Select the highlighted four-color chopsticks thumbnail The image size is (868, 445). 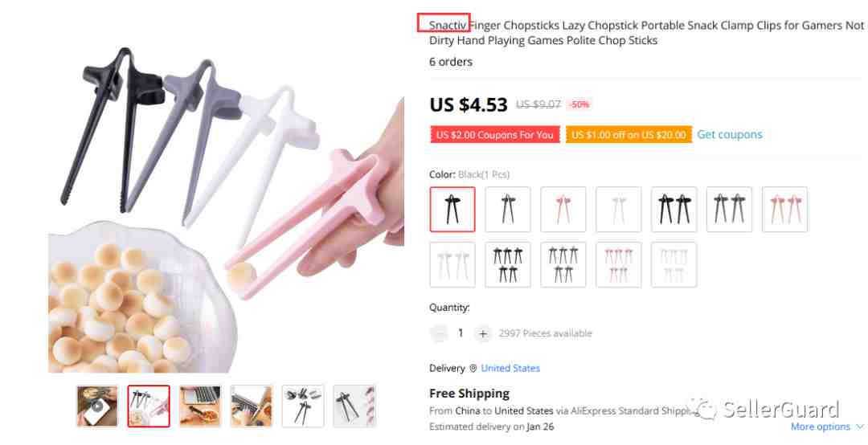pos(149,406)
